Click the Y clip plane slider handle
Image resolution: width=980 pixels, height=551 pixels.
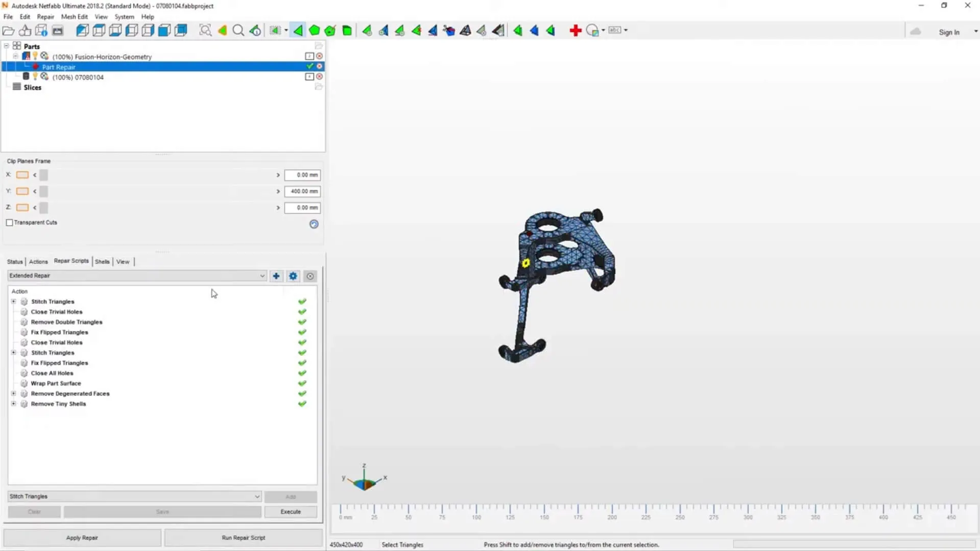[44, 191]
